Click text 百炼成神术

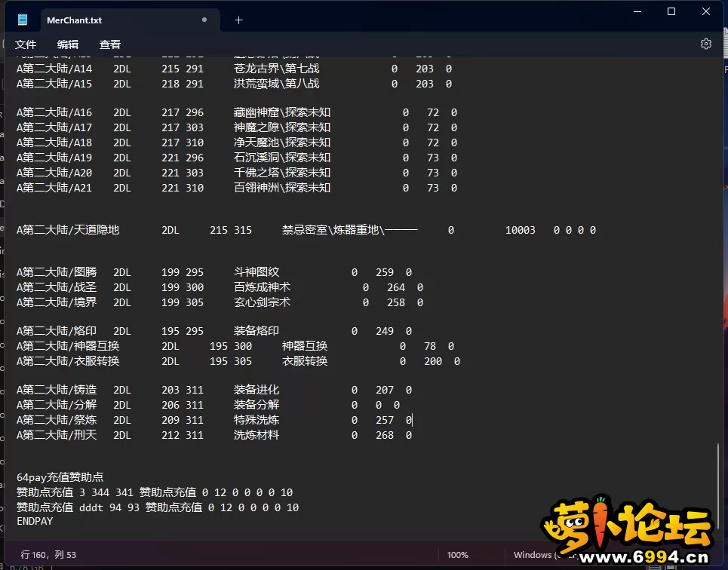[x=262, y=287]
